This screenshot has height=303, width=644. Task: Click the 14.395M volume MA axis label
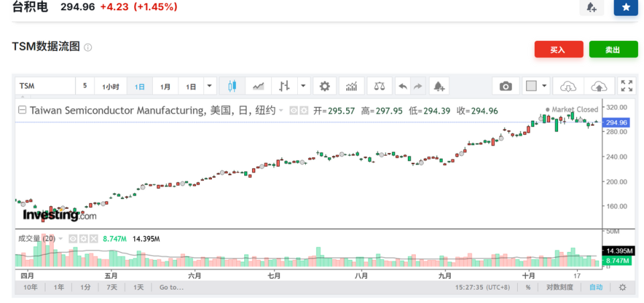click(617, 251)
